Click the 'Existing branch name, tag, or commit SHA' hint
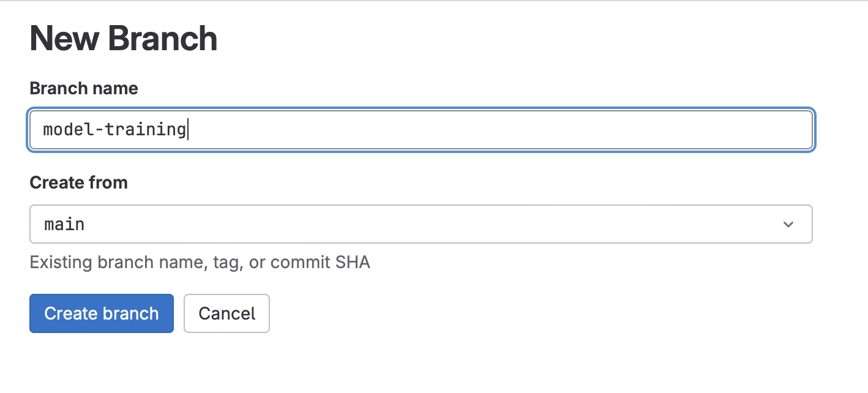The width and height of the screenshot is (868, 393). [x=200, y=263]
